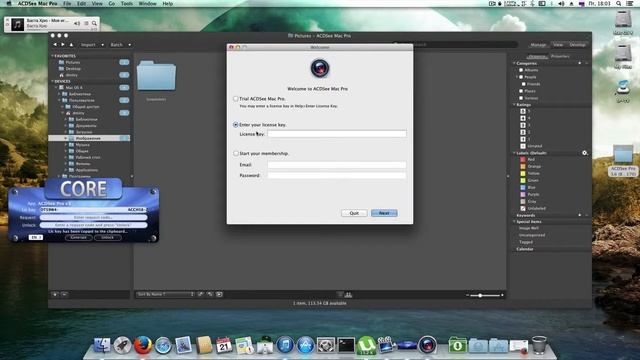Viewport: 640px width, 360px height.
Task: Select the Red label swatch
Action: 523,160
